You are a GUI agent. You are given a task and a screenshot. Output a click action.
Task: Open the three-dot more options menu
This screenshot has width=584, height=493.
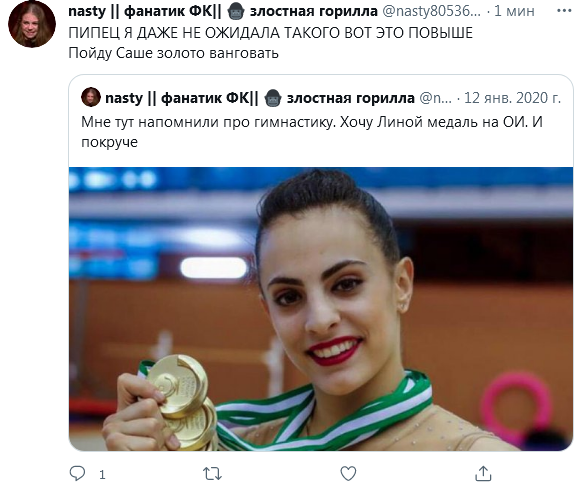tap(564, 11)
